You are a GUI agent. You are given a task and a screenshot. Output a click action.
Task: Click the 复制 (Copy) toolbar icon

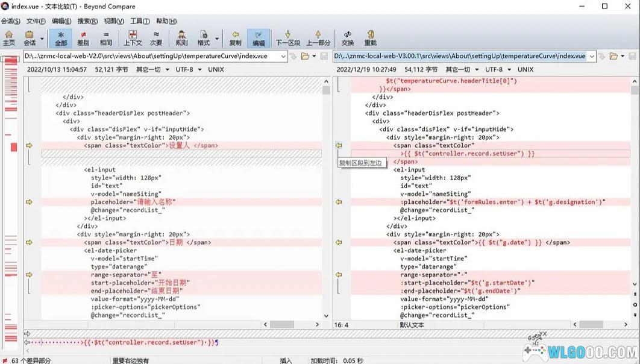[x=235, y=38]
